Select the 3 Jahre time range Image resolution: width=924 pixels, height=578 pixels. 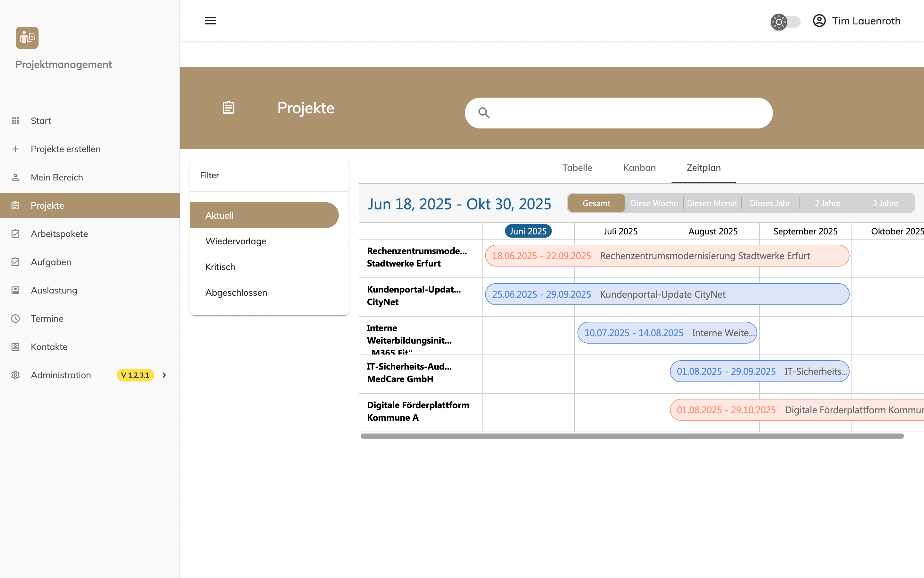(886, 203)
